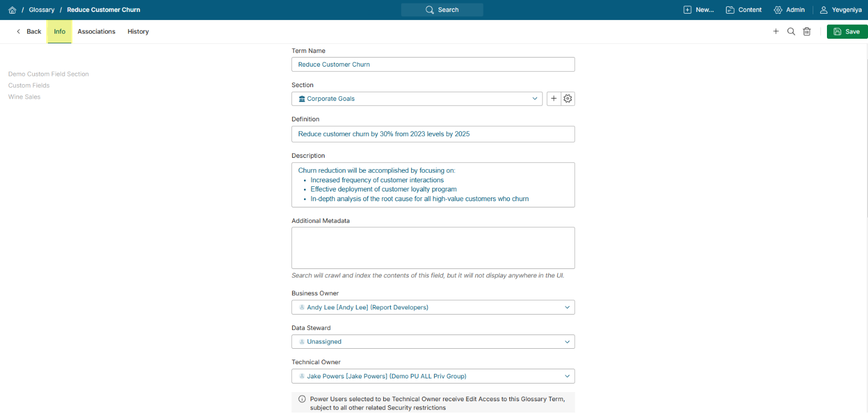868x416 pixels.
Task: Save the glossary term
Action: (x=847, y=32)
